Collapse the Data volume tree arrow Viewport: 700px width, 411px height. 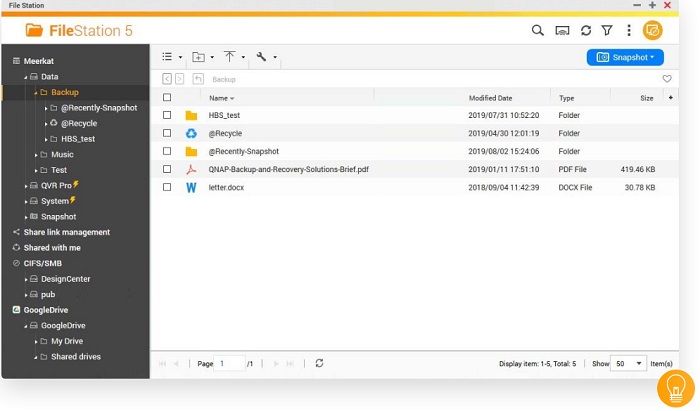pos(26,77)
